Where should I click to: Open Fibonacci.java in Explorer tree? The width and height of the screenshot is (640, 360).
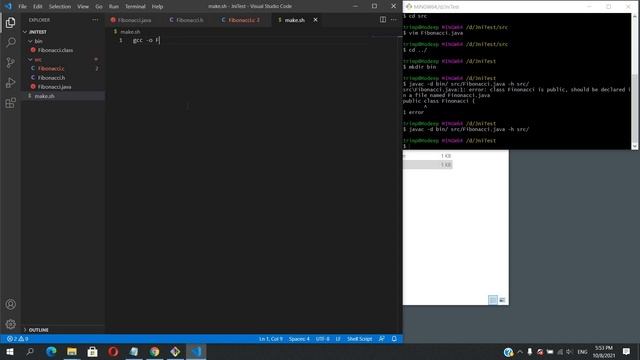click(54, 87)
